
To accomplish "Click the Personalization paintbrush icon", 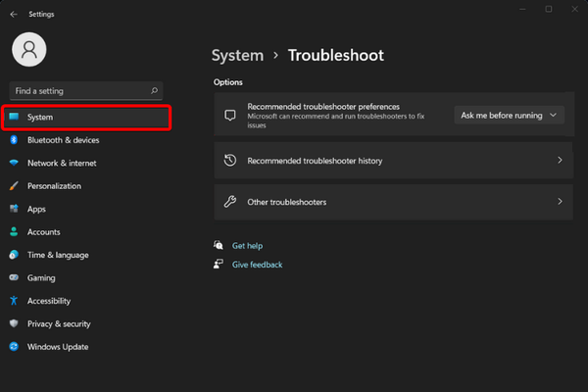I will tap(14, 186).
